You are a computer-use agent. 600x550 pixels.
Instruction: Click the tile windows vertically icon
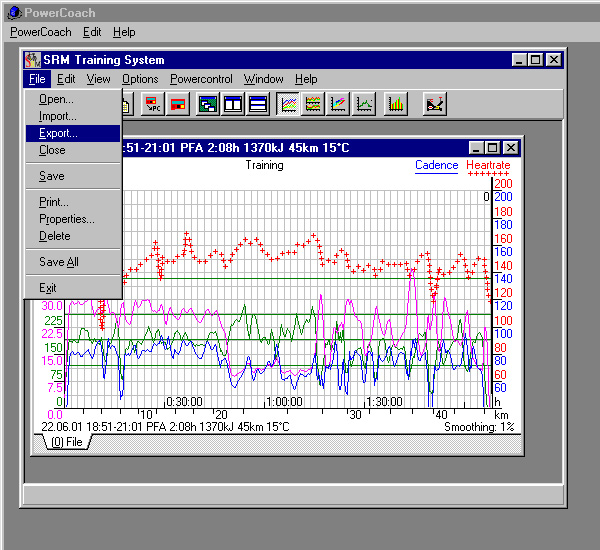coord(233,104)
